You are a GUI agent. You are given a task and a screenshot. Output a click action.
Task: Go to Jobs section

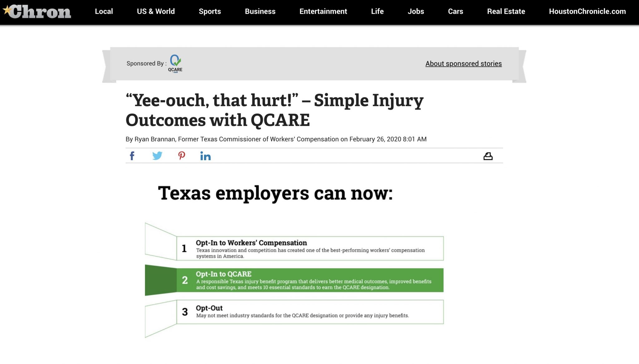(x=416, y=12)
